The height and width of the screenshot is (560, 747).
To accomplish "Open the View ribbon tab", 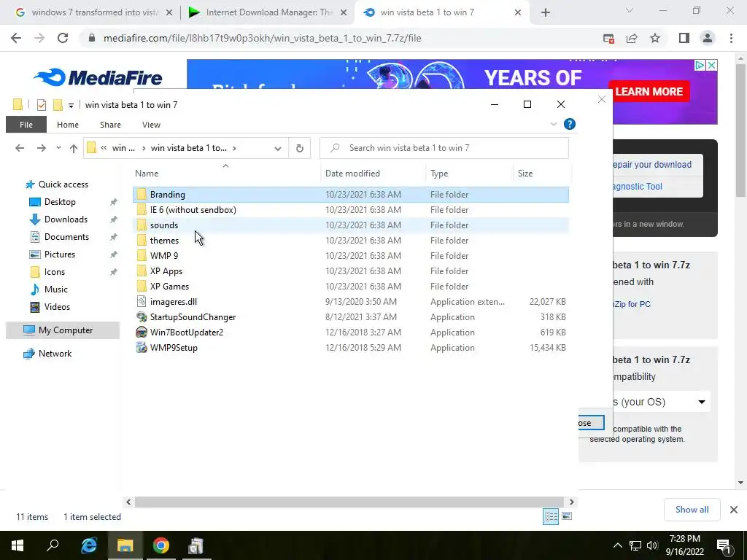I will (x=151, y=125).
